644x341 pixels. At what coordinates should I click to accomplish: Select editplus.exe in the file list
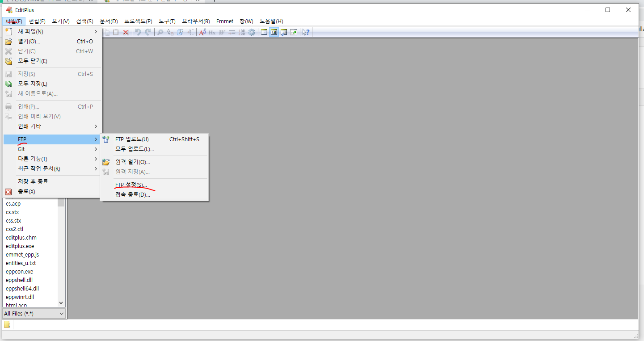point(20,246)
